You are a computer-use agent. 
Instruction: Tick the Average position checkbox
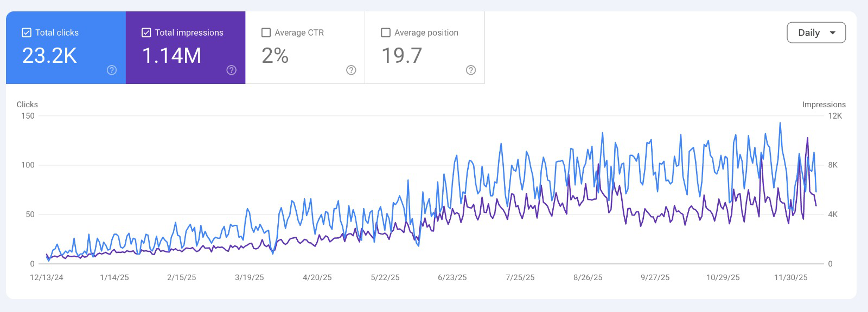[386, 32]
